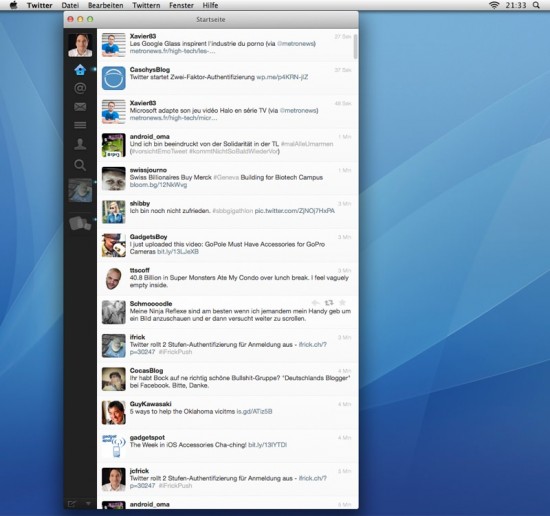
Task: Open the Datei menu
Action: click(70, 5)
